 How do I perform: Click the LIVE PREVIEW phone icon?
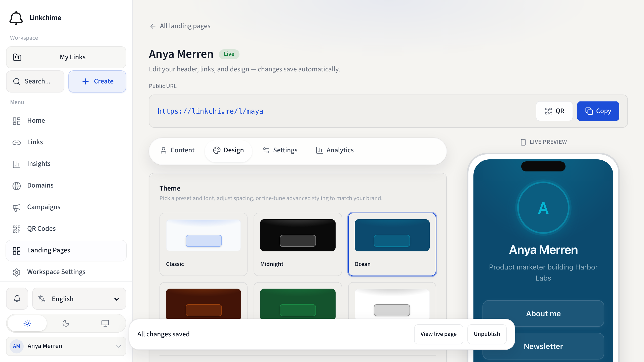[x=523, y=142]
